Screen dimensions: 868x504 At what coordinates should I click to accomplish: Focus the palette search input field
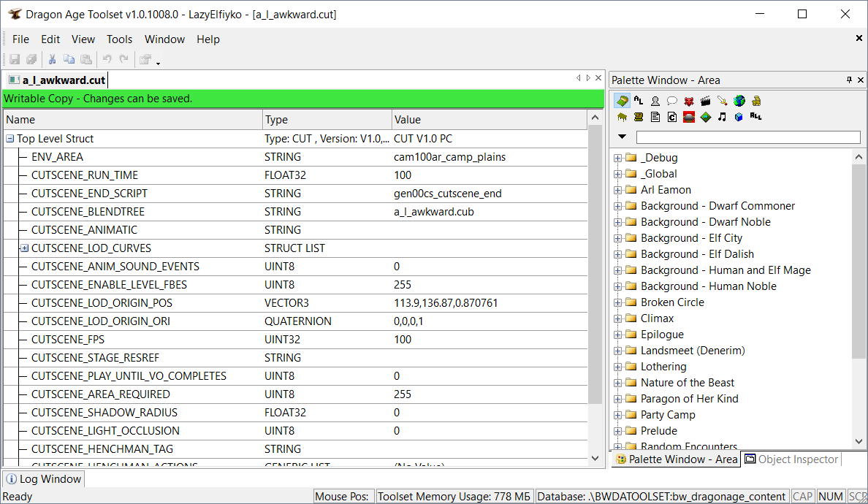point(748,137)
